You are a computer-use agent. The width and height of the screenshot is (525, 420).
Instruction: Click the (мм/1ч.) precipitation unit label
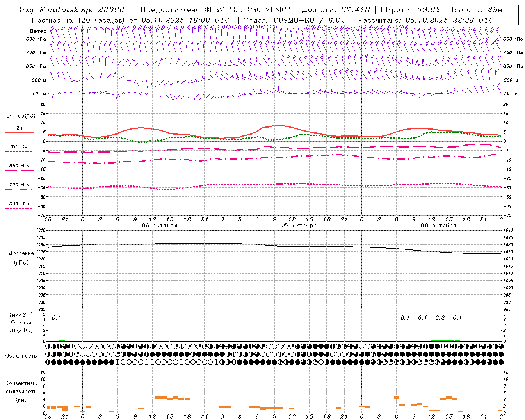click(21, 330)
